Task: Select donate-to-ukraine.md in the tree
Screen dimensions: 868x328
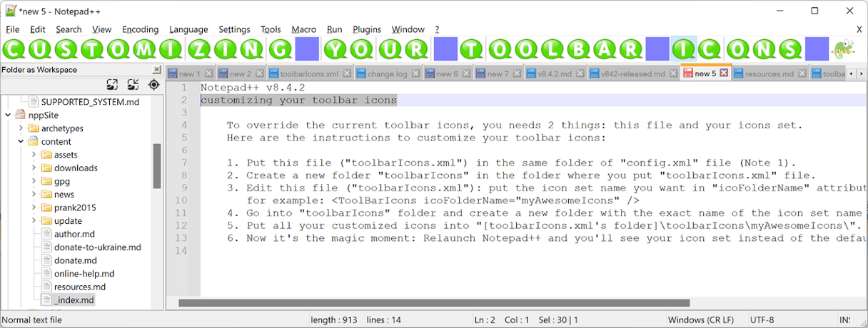Action: click(97, 247)
